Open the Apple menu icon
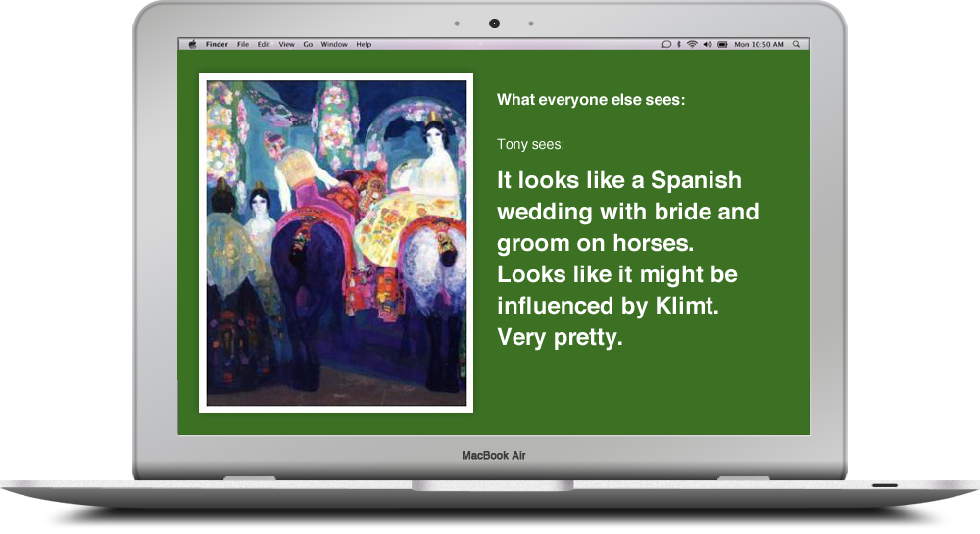 pyautogui.click(x=192, y=44)
